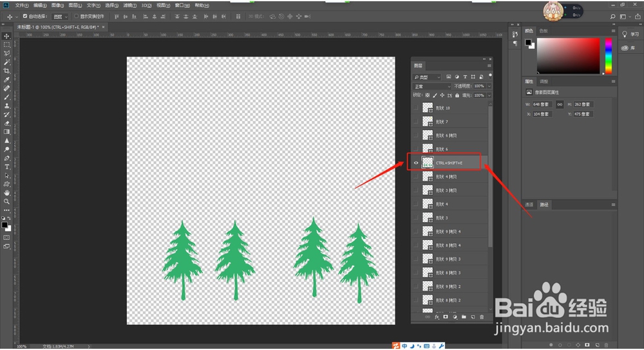Switch to the 路径 tab
Image resolution: width=644 pixels, height=350 pixels.
544,205
